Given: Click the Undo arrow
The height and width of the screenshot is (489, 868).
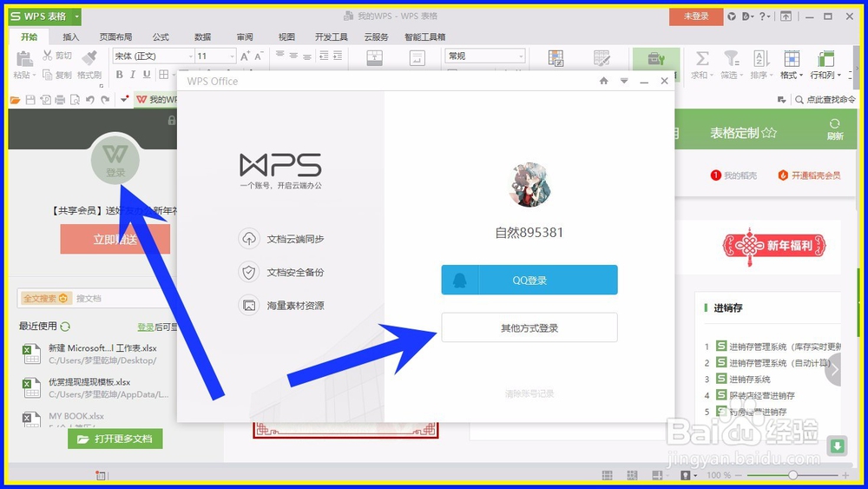Looking at the screenshot, I should [89, 100].
